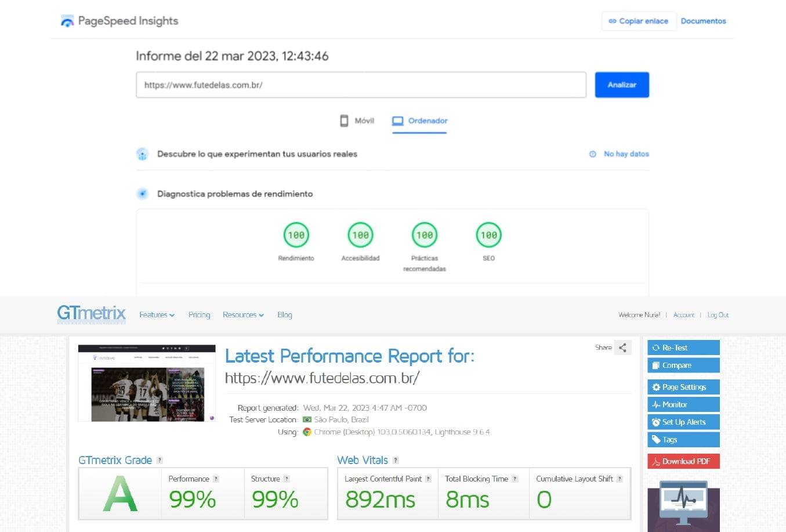Screen dimensions: 786x532
Task: Click the Structure 99% value
Action: pyautogui.click(x=275, y=500)
